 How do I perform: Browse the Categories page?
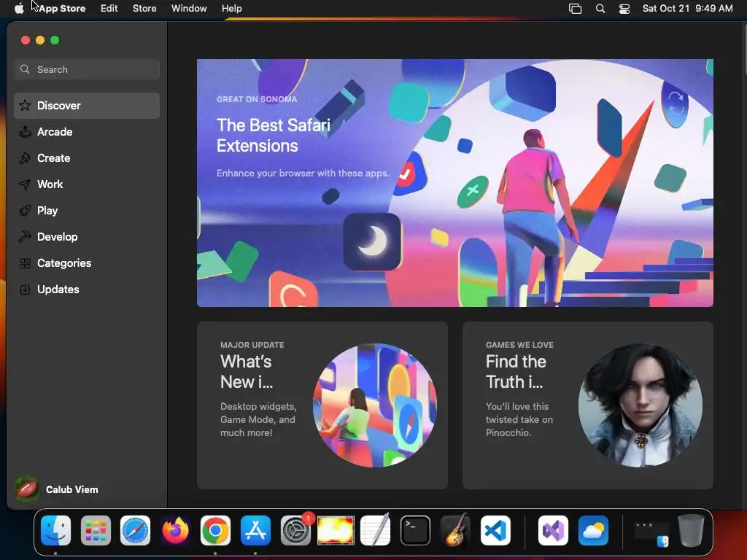coord(87,262)
